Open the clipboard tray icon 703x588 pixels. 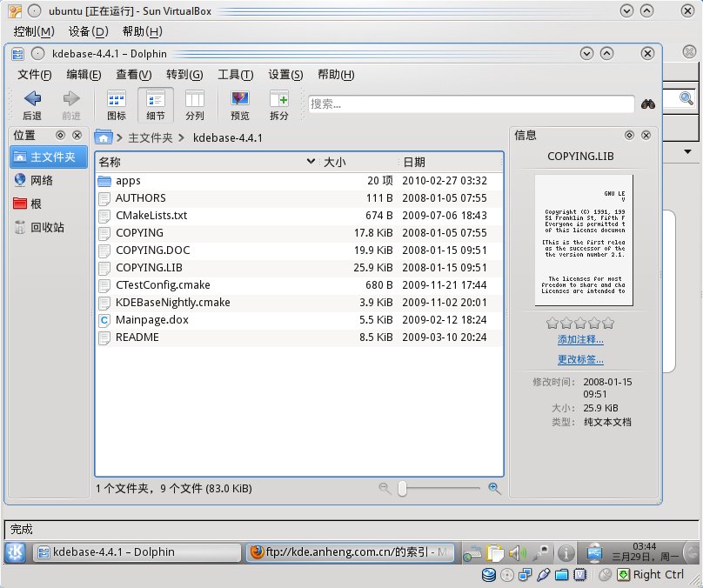coord(494,553)
